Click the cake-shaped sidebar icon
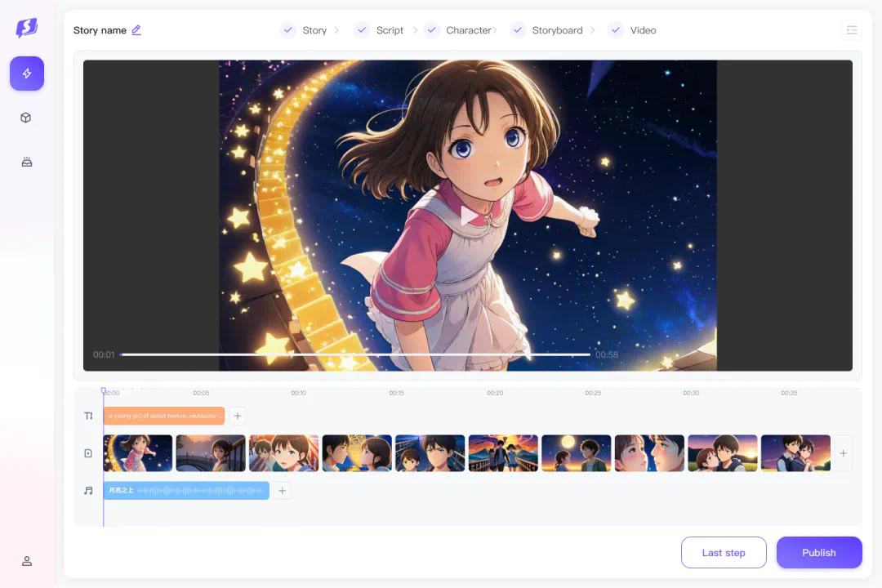Screen dimensions: 882x588 click(x=27, y=162)
